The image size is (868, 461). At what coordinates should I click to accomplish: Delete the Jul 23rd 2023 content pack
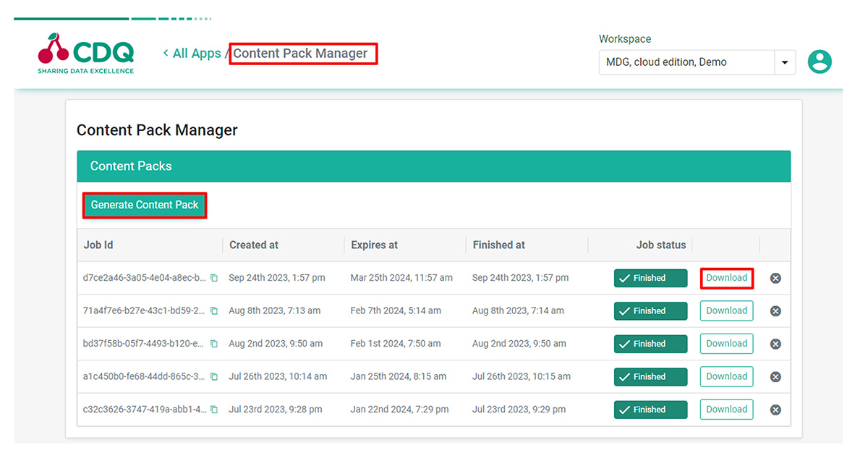coord(775,410)
